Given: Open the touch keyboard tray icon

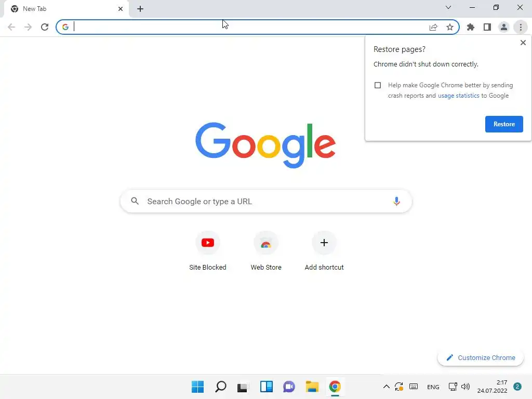Looking at the screenshot, I should (x=414, y=387).
